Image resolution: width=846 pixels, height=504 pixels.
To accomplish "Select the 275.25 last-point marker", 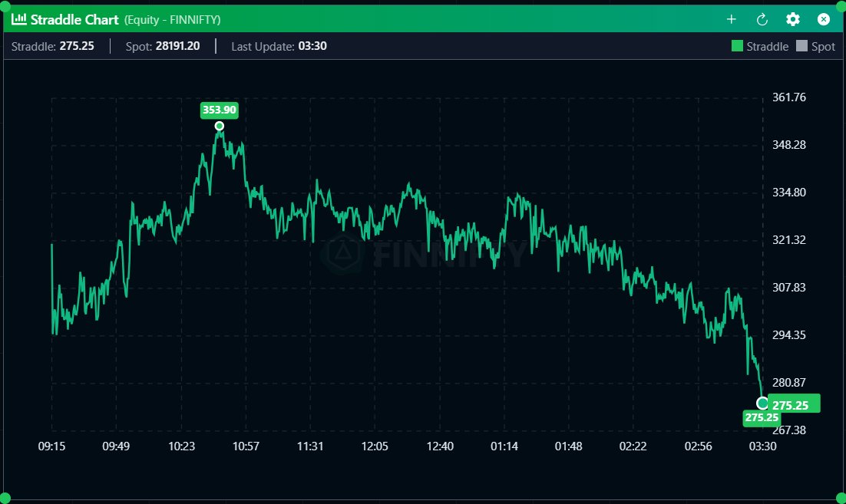I will tap(762, 403).
